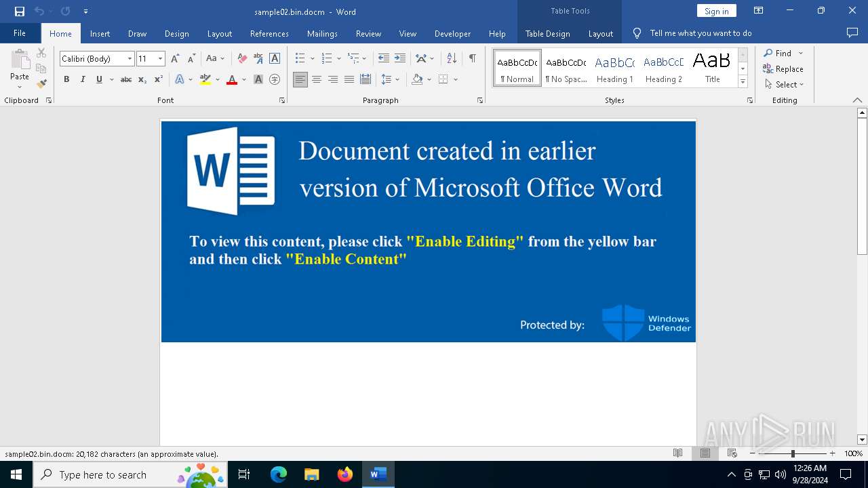Click the Format Painter brush icon
The width and height of the screenshot is (868, 488).
coord(41,84)
